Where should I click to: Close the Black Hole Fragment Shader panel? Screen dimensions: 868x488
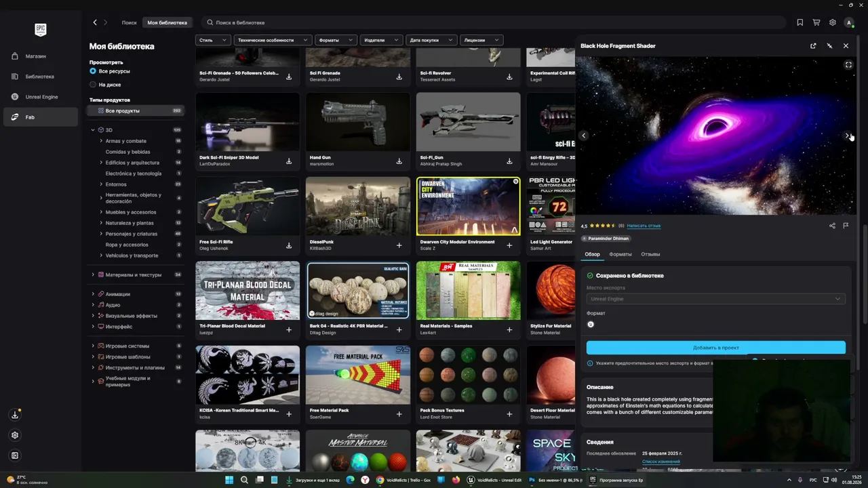point(846,46)
